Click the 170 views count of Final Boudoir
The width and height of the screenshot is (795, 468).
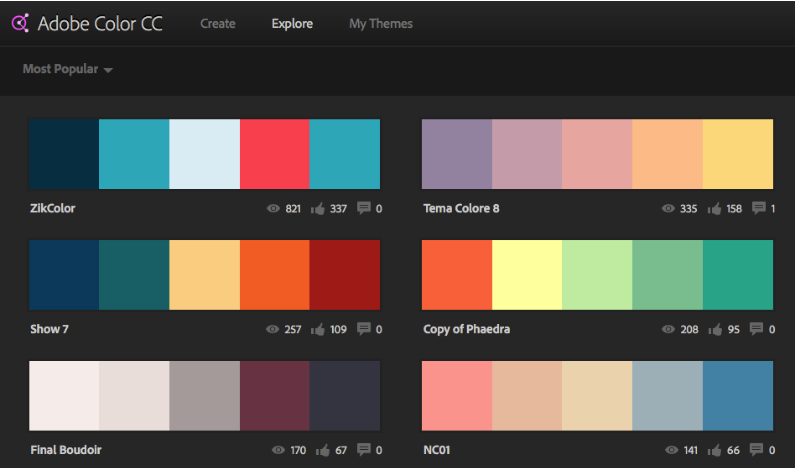(298, 450)
